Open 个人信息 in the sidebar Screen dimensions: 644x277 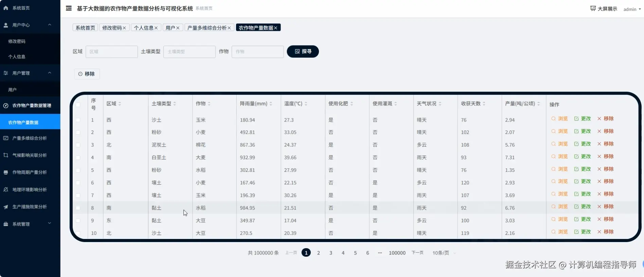[x=30, y=57]
